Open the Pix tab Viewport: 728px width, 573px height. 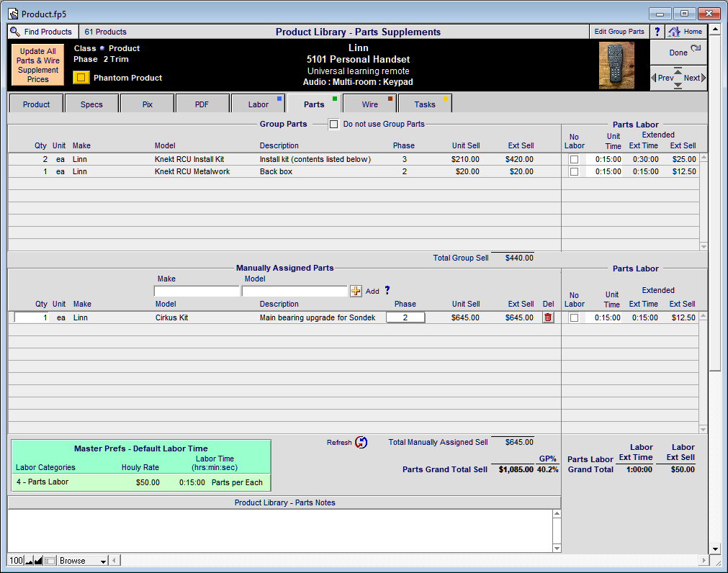[147, 104]
